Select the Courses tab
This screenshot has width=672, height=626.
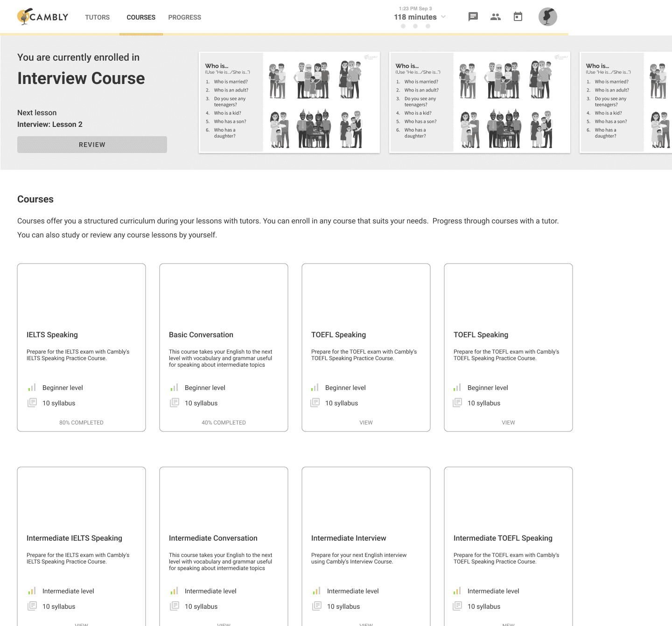[x=141, y=17]
